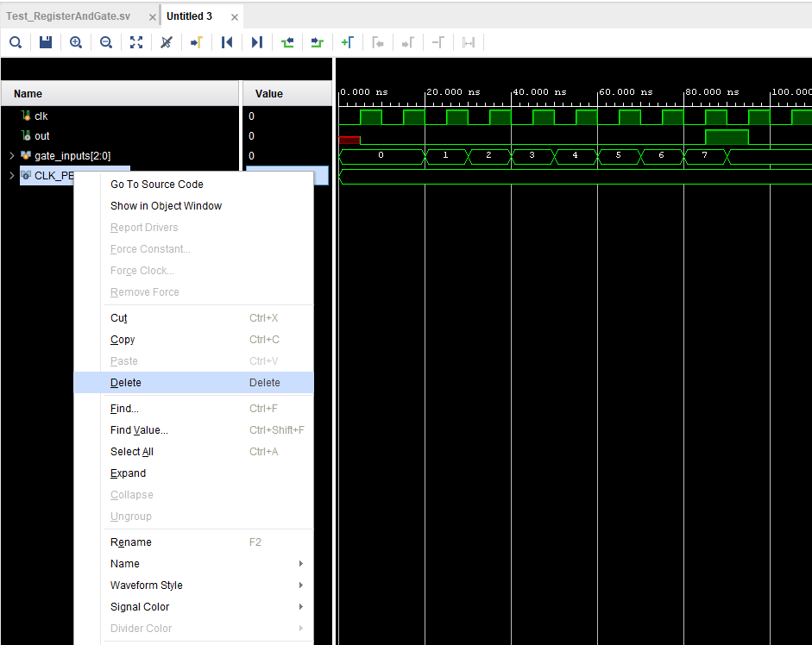The height and width of the screenshot is (645, 812).
Task: Click the red undefined out segment
Action: (349, 141)
